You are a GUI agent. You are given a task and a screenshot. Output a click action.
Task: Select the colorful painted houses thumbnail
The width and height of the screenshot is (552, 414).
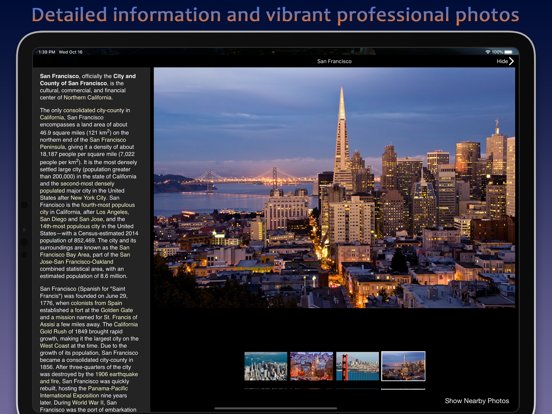(312, 366)
